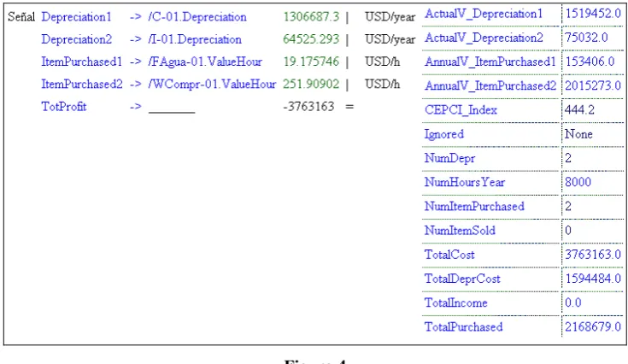Click the Señal label
This screenshot has height=364, width=628.
click(21, 17)
